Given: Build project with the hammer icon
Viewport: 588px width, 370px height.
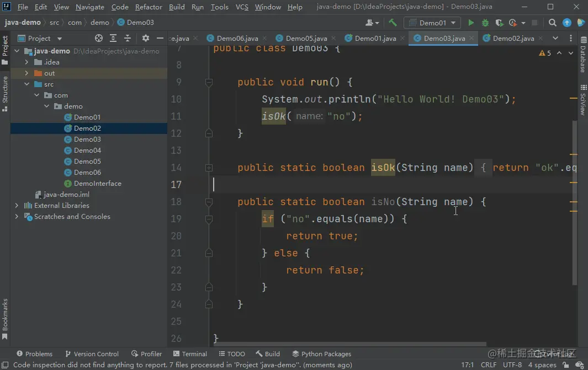Looking at the screenshot, I should [393, 23].
